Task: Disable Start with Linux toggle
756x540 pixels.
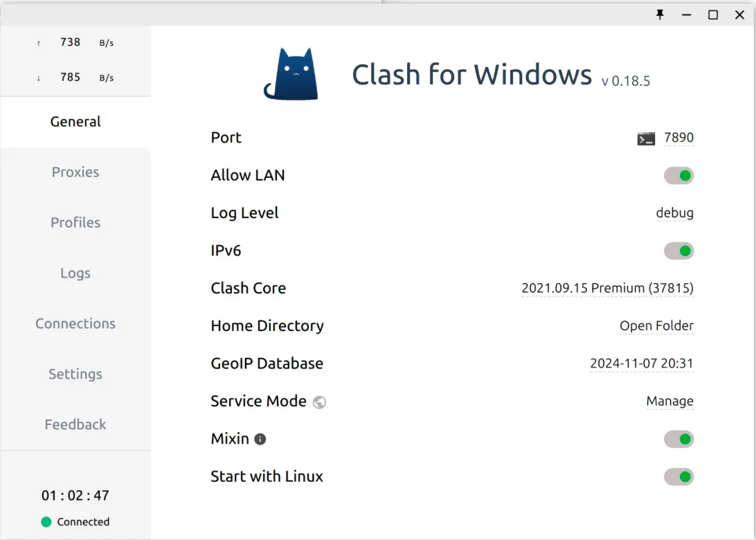Action: coord(678,476)
